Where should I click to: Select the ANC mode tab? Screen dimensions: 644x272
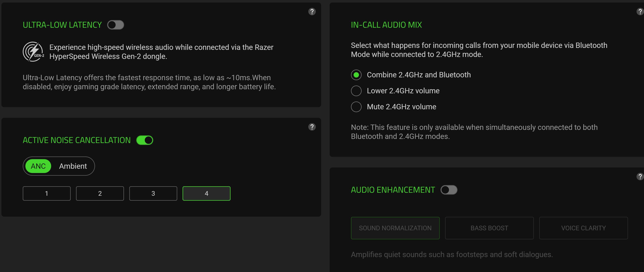click(x=38, y=166)
